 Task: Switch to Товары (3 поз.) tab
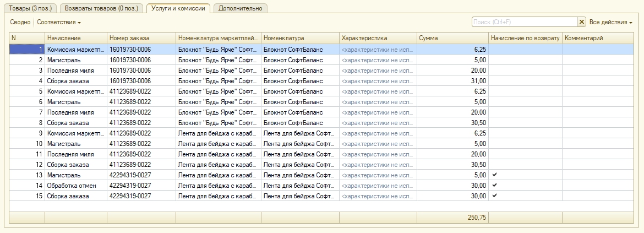[30, 8]
